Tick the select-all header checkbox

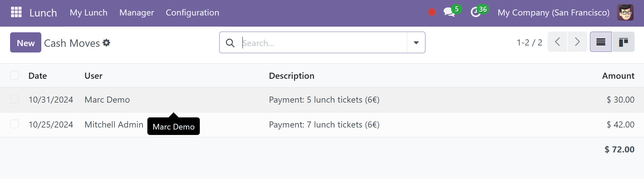point(14,75)
